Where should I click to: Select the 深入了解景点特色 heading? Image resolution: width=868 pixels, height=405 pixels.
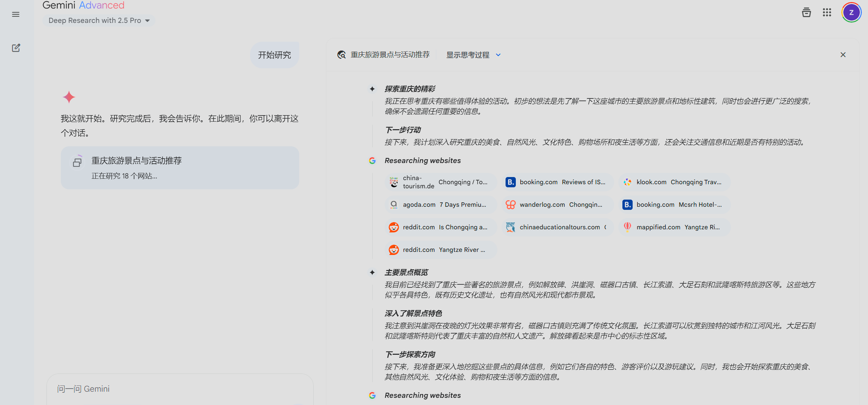click(x=413, y=313)
